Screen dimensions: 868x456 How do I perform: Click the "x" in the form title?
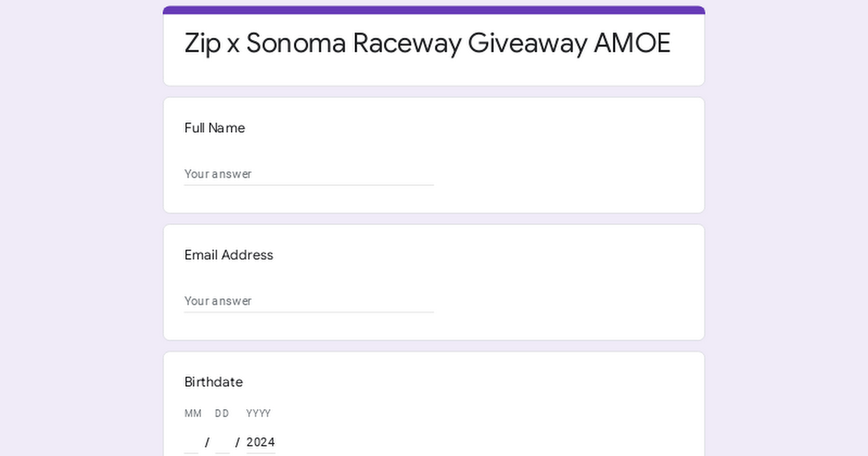pyautogui.click(x=233, y=46)
